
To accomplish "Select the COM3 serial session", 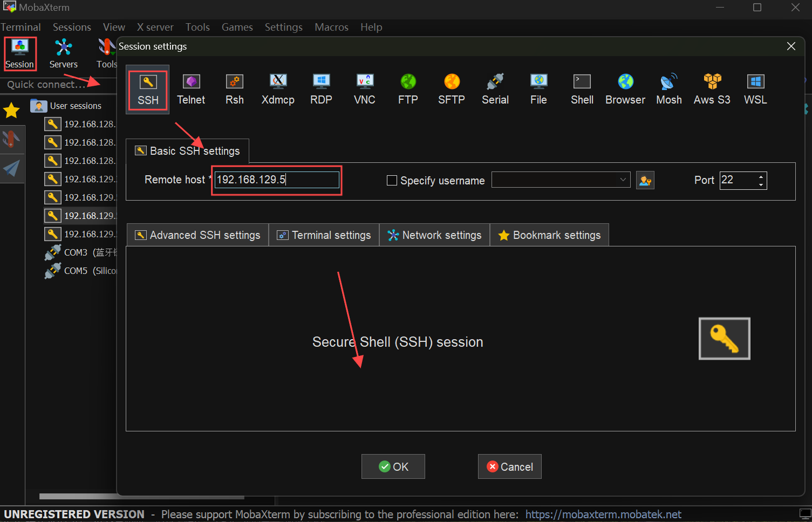I will pos(81,252).
